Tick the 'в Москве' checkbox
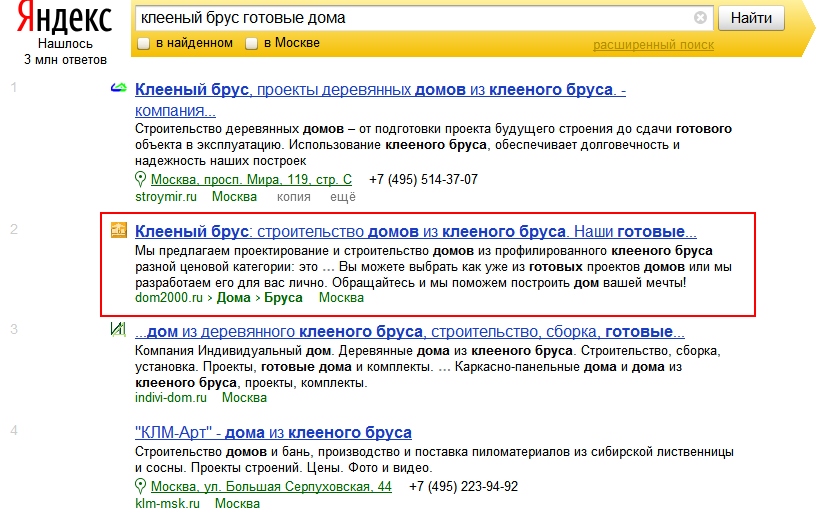Screen dimensions: 817x530 (251, 44)
